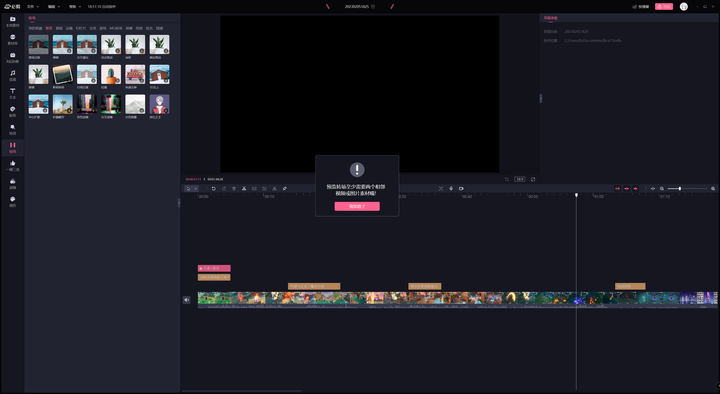
Task: Open the keyboard shortcuts button in title bar
Action: tap(641, 6)
